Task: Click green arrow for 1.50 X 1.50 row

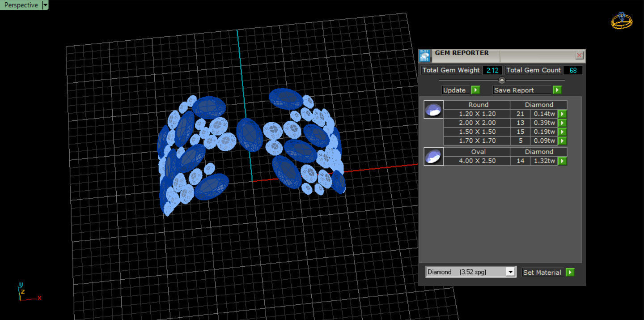Action: [x=562, y=132]
